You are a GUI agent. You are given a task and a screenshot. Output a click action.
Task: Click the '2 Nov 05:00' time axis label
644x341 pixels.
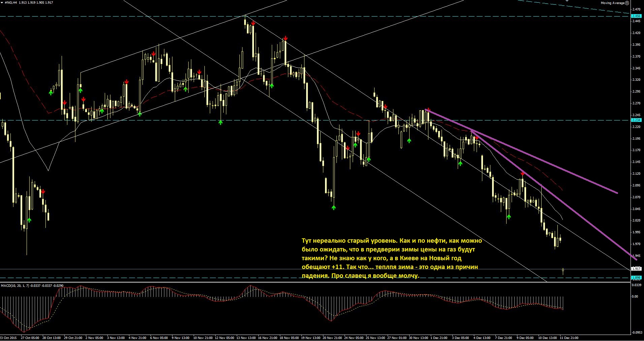pyautogui.click(x=94, y=338)
